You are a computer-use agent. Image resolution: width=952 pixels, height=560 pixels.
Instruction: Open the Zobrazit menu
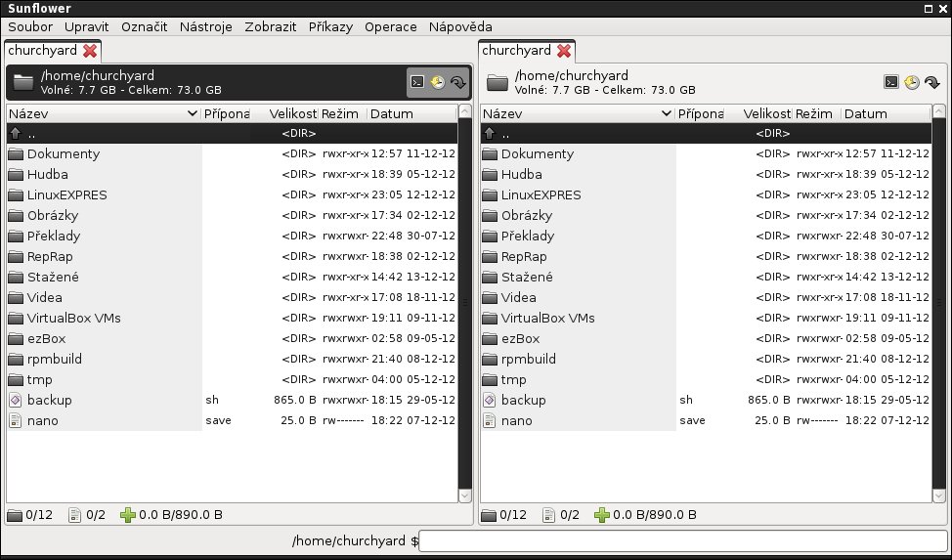click(x=271, y=26)
